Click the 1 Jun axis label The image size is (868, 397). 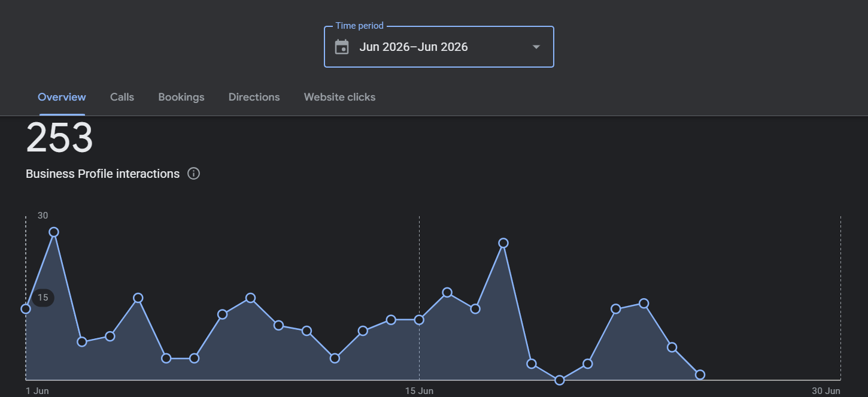(x=37, y=391)
